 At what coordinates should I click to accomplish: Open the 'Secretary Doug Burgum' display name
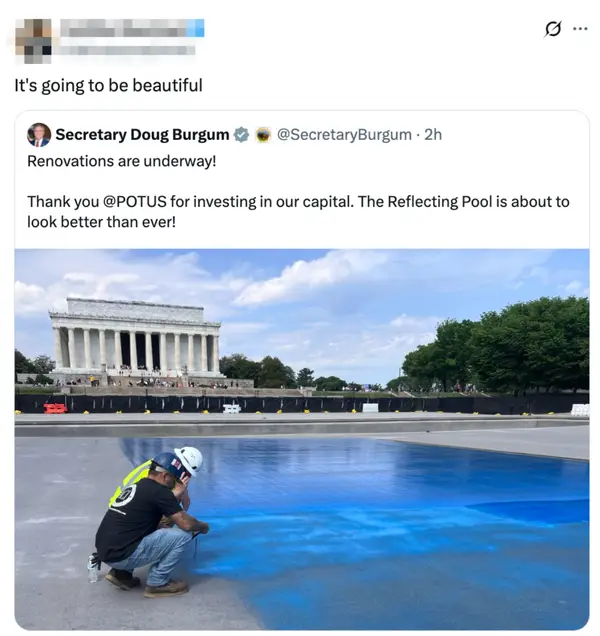point(142,135)
